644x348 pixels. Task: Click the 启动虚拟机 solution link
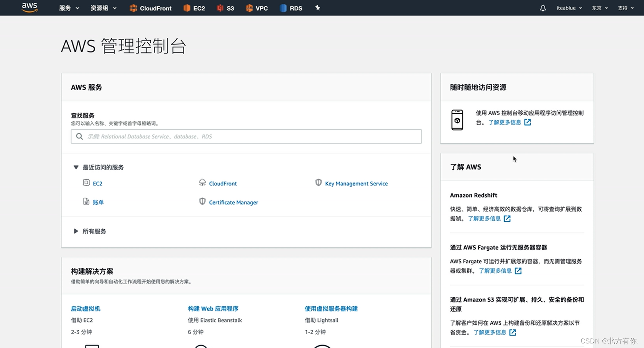pos(86,309)
